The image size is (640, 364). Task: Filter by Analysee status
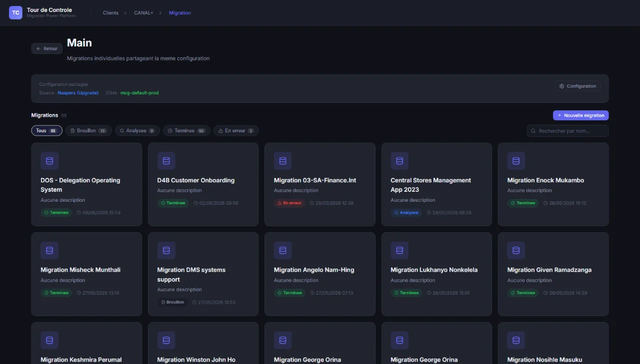click(137, 130)
